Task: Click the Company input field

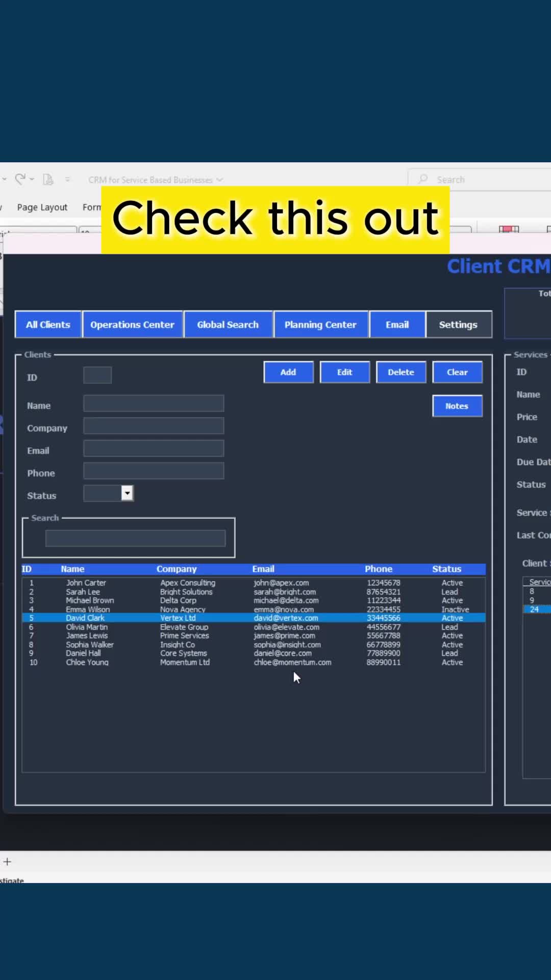Action: click(x=154, y=426)
